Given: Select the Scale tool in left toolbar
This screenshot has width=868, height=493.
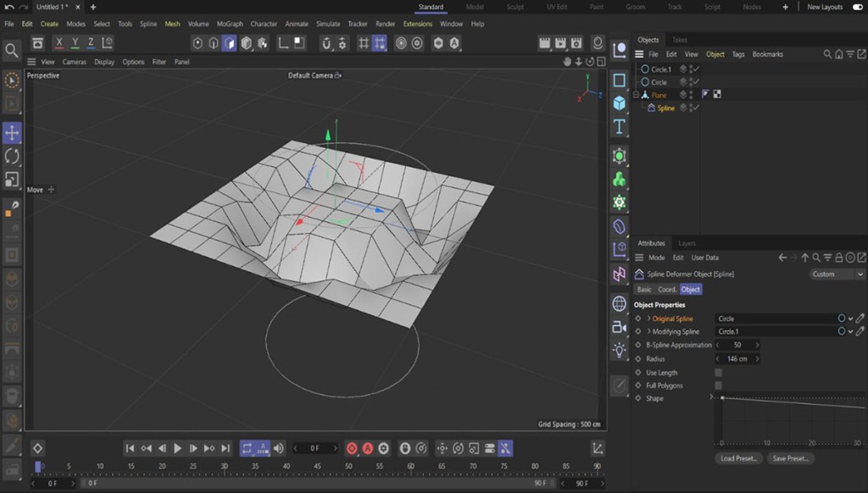Looking at the screenshot, I should [x=12, y=179].
